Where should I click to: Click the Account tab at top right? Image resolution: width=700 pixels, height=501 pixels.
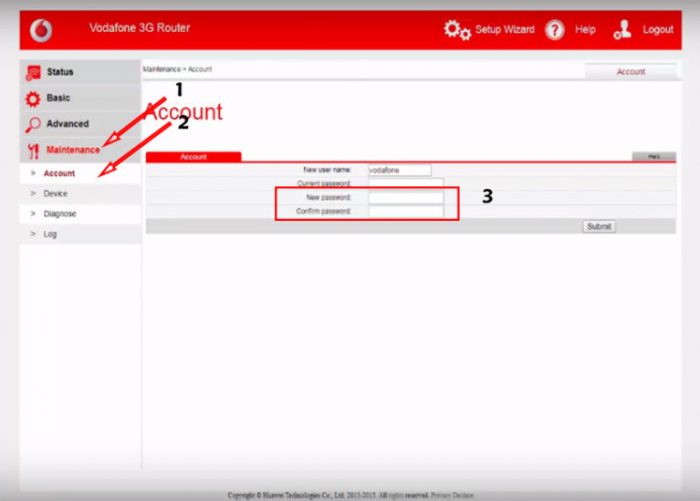click(631, 71)
